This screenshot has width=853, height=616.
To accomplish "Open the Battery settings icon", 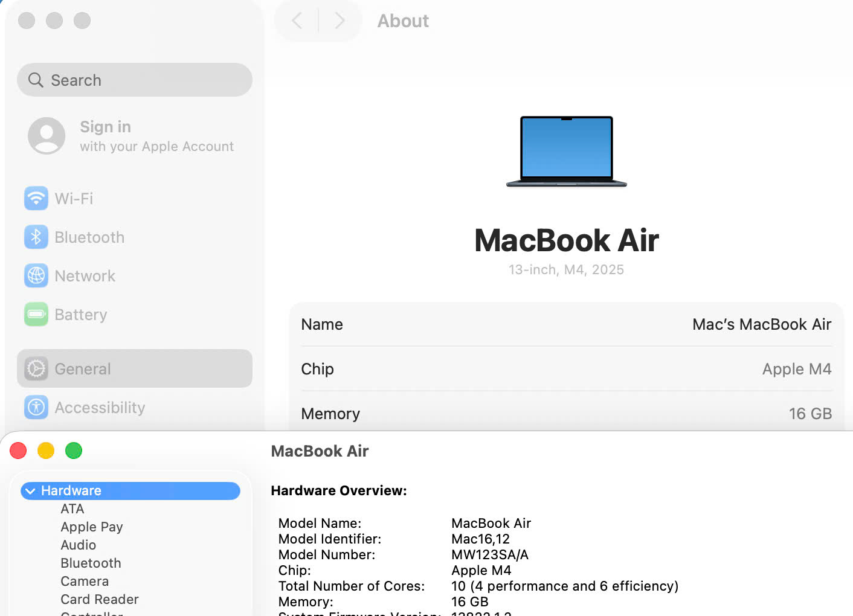I will click(x=36, y=315).
